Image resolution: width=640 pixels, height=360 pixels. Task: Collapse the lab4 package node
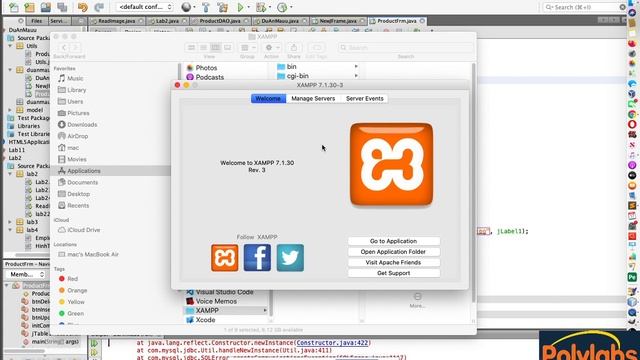point(10,230)
